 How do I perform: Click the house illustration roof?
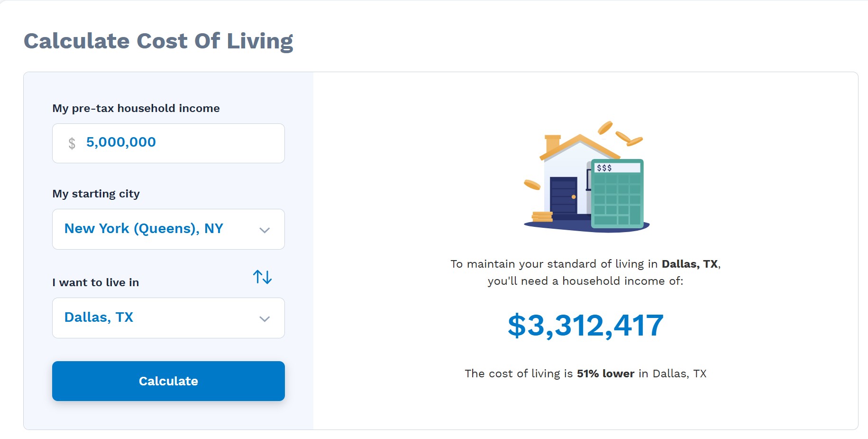tap(579, 146)
